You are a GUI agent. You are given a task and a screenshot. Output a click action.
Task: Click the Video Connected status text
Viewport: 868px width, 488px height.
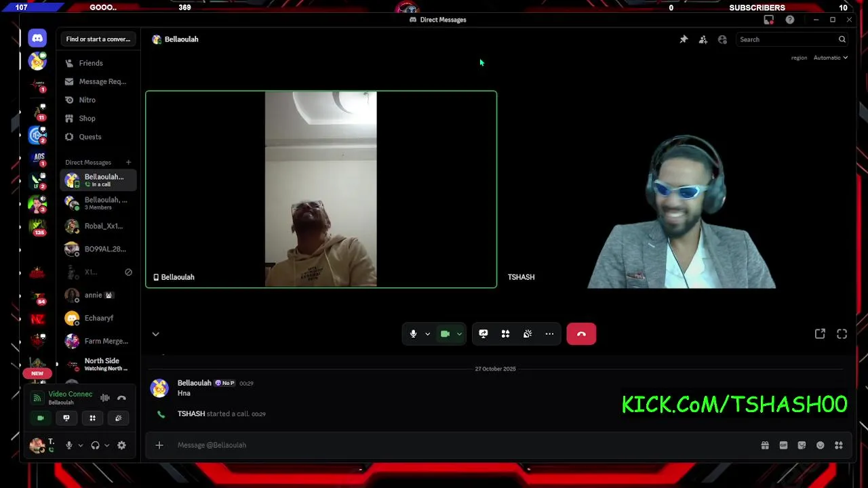coord(70,394)
